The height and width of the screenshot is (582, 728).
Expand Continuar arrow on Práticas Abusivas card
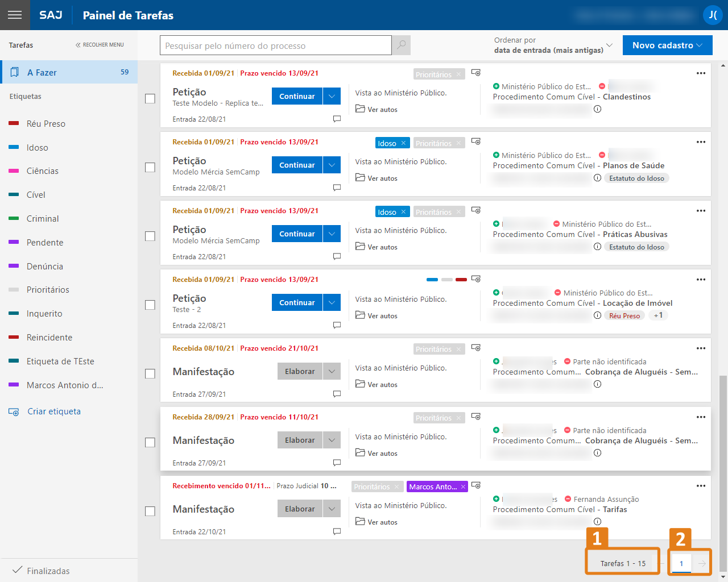(x=332, y=234)
